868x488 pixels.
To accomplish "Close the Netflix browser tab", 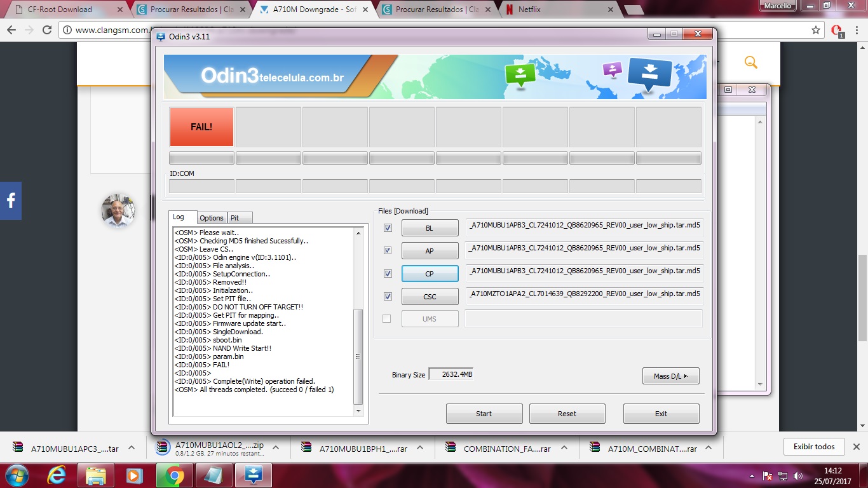I will 611,10.
